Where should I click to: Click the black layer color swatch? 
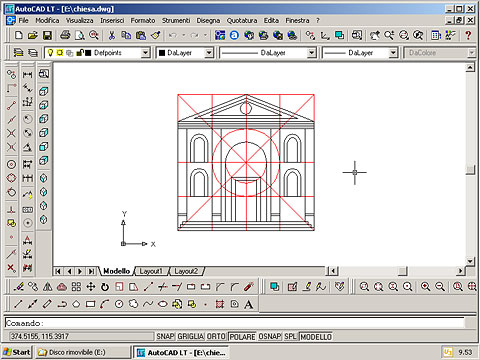coord(88,53)
